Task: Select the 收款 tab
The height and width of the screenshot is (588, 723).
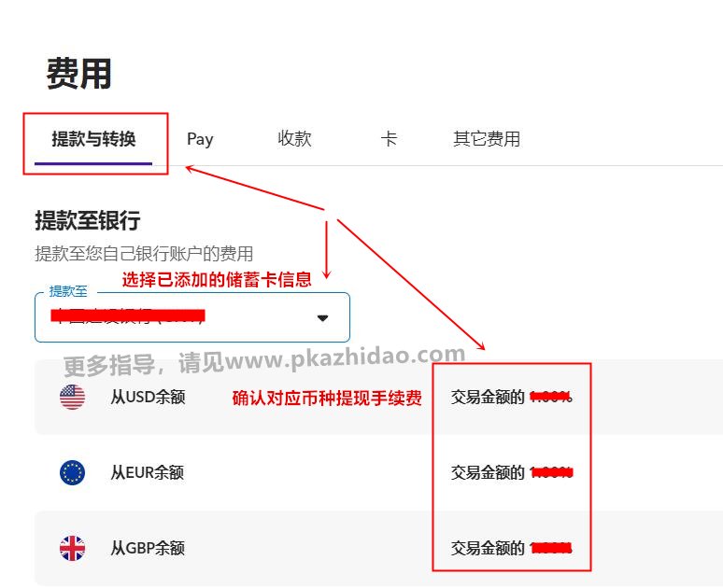Action: (x=294, y=139)
